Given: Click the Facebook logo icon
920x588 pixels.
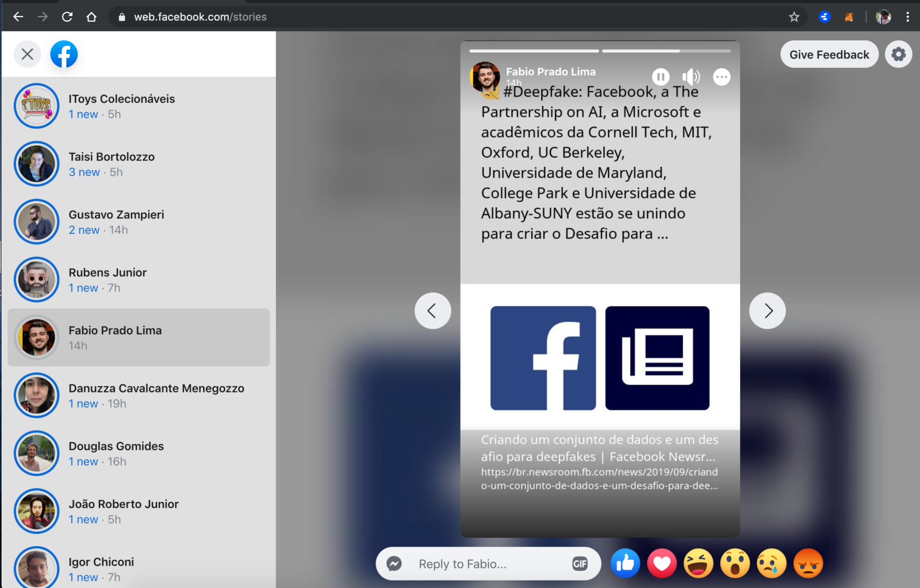Looking at the screenshot, I should pos(64,55).
